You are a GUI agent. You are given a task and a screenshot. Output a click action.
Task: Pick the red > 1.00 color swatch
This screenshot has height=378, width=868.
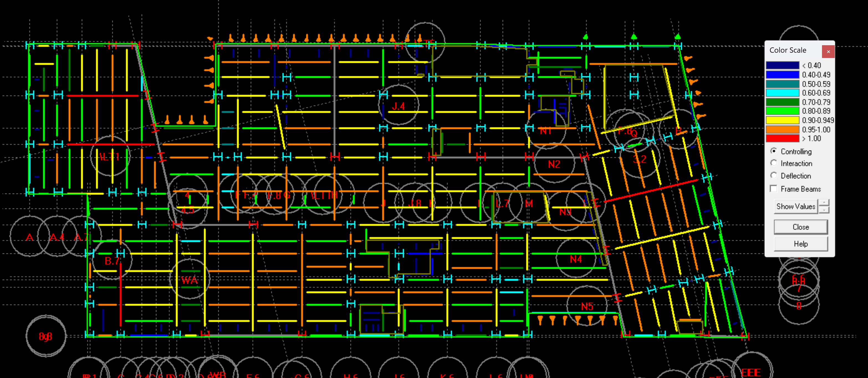click(x=782, y=138)
